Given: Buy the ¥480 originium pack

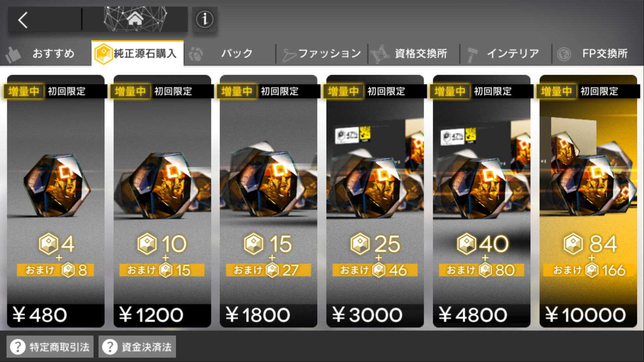Looking at the screenshot, I should [x=56, y=201].
